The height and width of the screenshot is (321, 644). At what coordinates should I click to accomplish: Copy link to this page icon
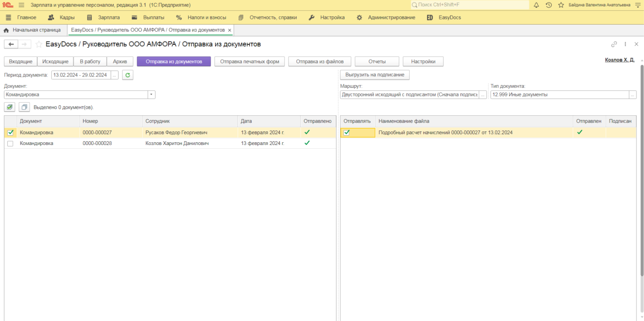tap(614, 44)
